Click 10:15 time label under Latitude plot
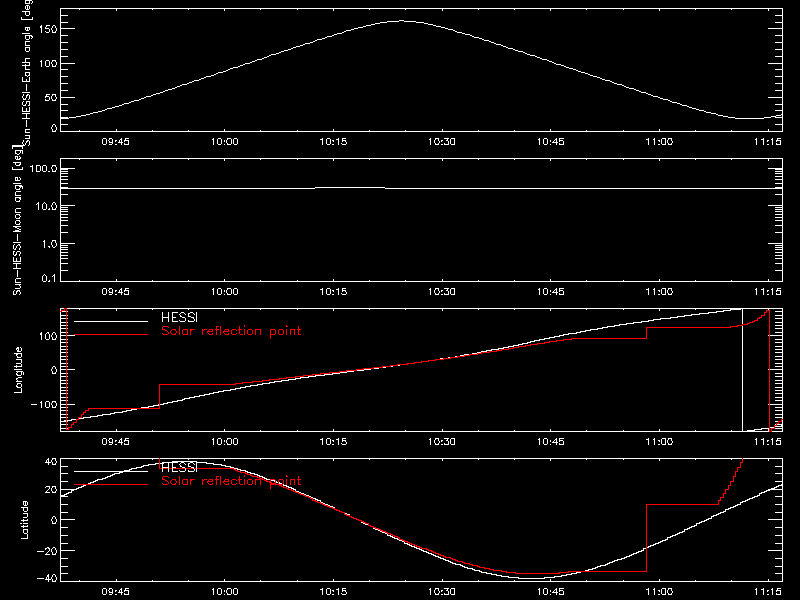 (333, 592)
